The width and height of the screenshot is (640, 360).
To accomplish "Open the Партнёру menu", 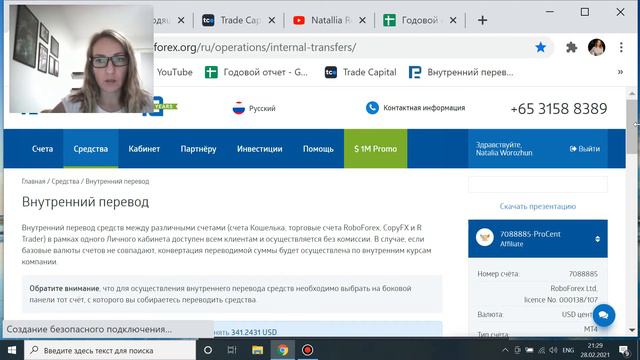I will [198, 149].
